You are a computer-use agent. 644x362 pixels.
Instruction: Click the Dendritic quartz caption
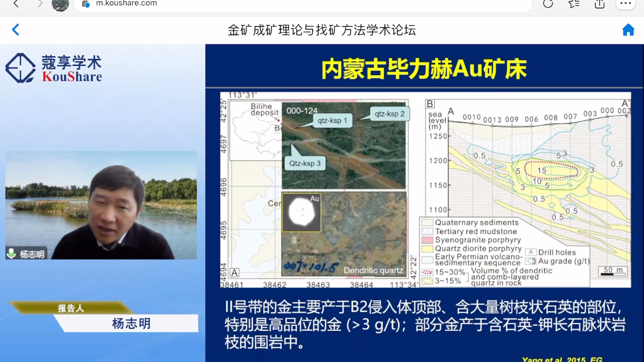point(373,270)
